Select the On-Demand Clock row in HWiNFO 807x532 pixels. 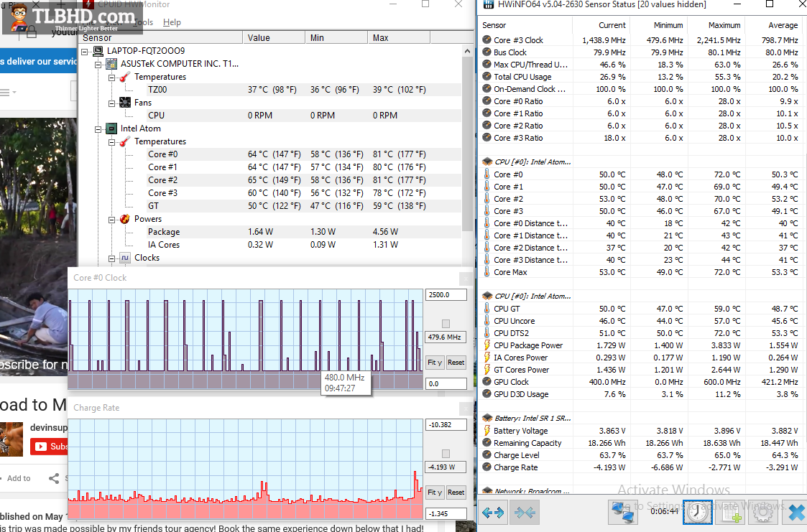(641, 89)
